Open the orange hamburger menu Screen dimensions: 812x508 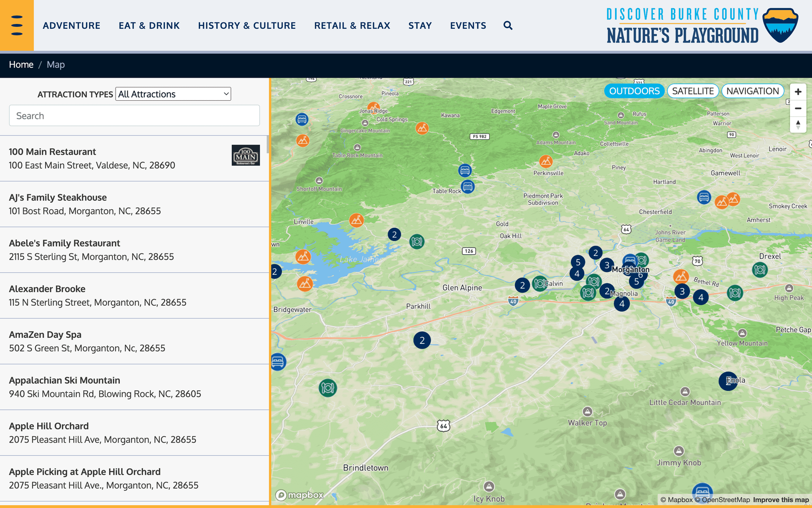click(17, 25)
